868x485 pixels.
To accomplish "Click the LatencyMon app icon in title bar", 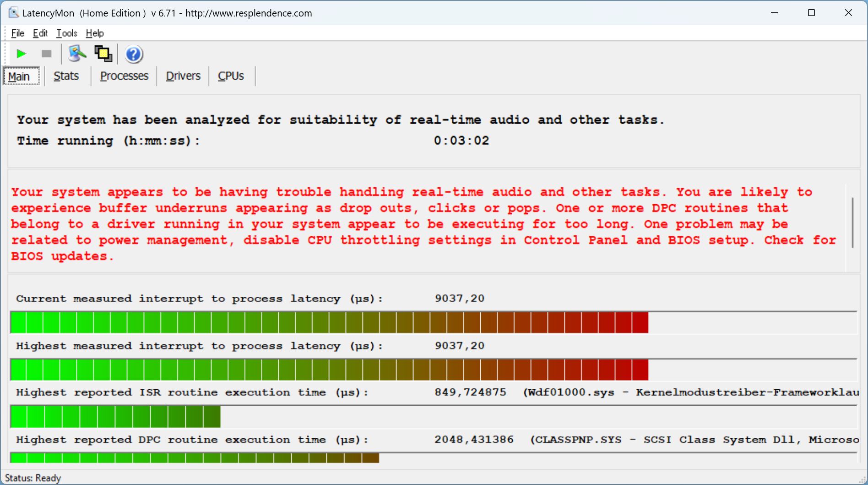I will click(14, 13).
